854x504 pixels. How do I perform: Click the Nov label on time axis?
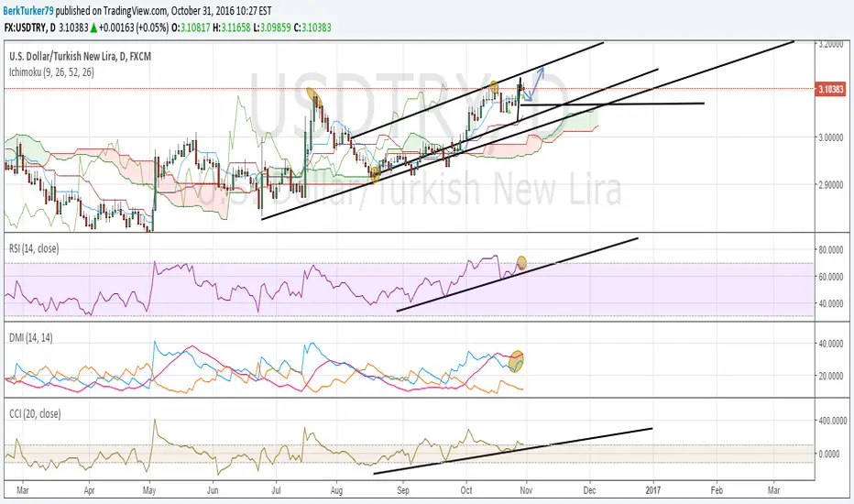526,490
